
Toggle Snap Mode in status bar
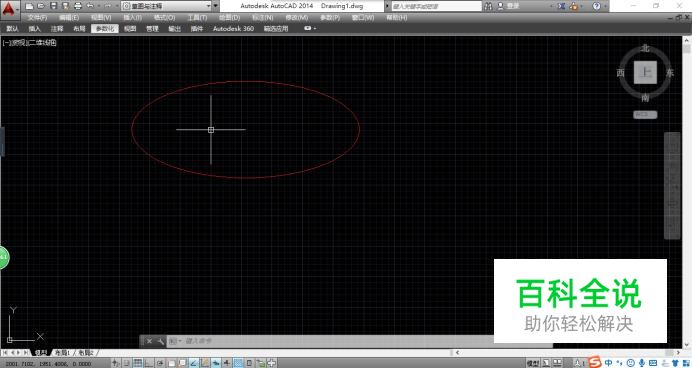126,363
